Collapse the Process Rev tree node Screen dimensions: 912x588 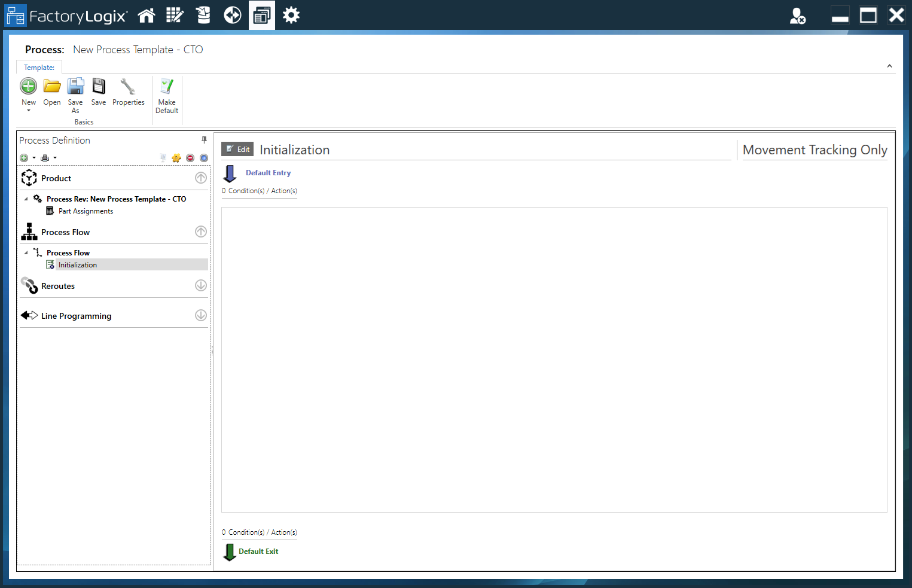[x=25, y=199]
